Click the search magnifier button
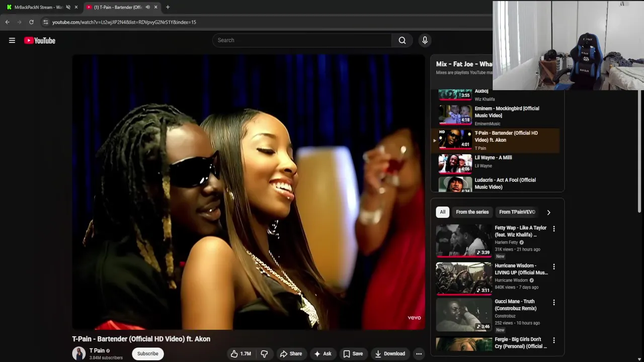 click(402, 40)
